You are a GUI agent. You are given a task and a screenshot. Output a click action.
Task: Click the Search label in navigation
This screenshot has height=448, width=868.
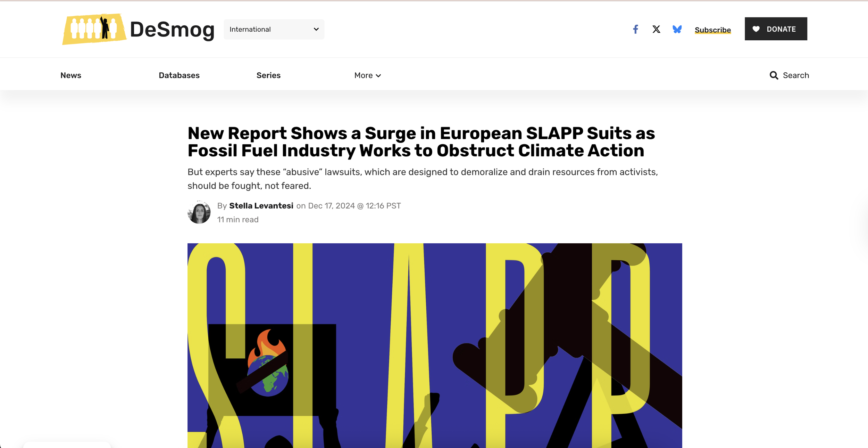(x=795, y=75)
